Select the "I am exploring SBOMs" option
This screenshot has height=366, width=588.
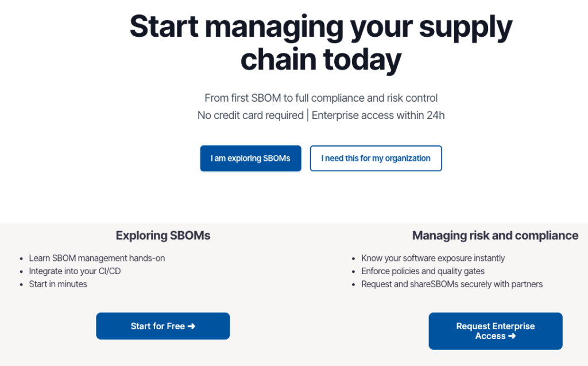coord(250,159)
